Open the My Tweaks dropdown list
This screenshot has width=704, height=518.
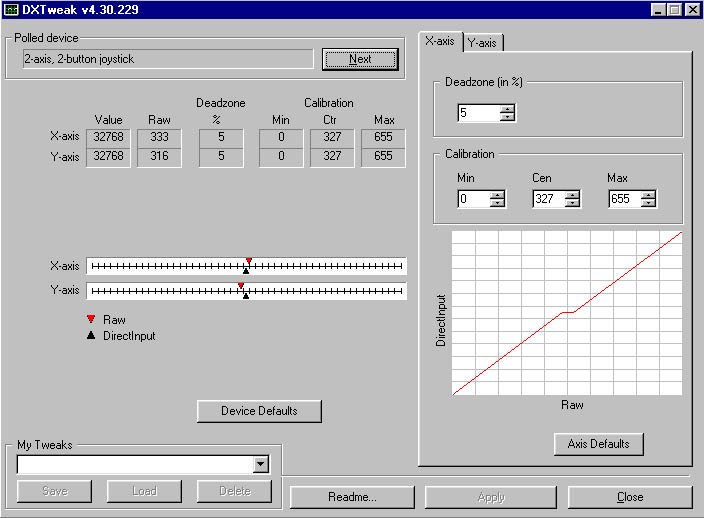point(260,464)
